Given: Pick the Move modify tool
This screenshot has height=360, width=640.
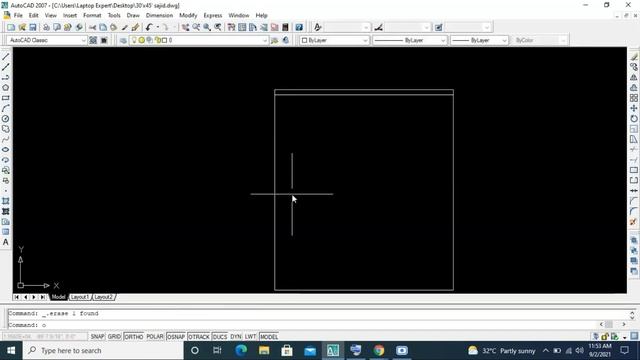Looking at the screenshot, I should click(633, 109).
